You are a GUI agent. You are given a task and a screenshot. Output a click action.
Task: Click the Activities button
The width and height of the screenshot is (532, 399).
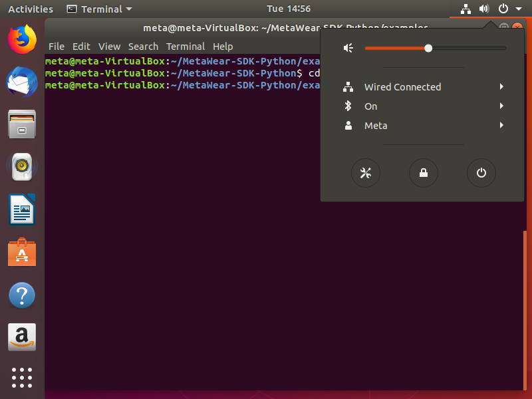pyautogui.click(x=31, y=9)
